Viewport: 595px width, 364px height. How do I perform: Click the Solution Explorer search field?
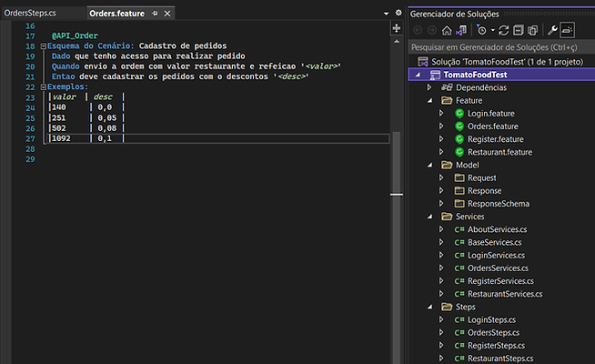[501, 47]
